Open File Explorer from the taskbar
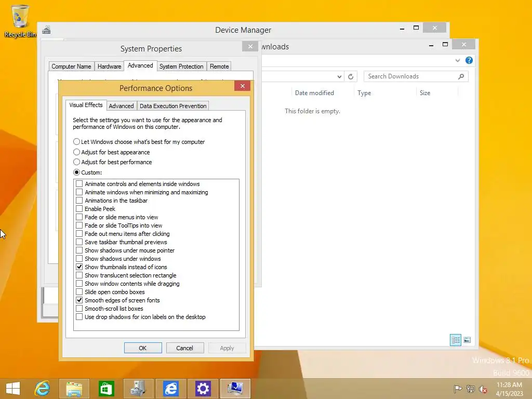 74,389
